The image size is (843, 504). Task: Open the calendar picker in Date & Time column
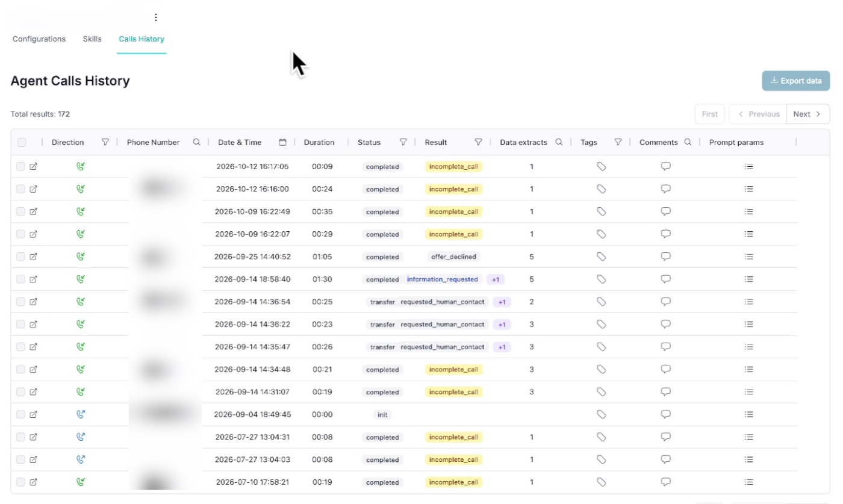(x=283, y=143)
